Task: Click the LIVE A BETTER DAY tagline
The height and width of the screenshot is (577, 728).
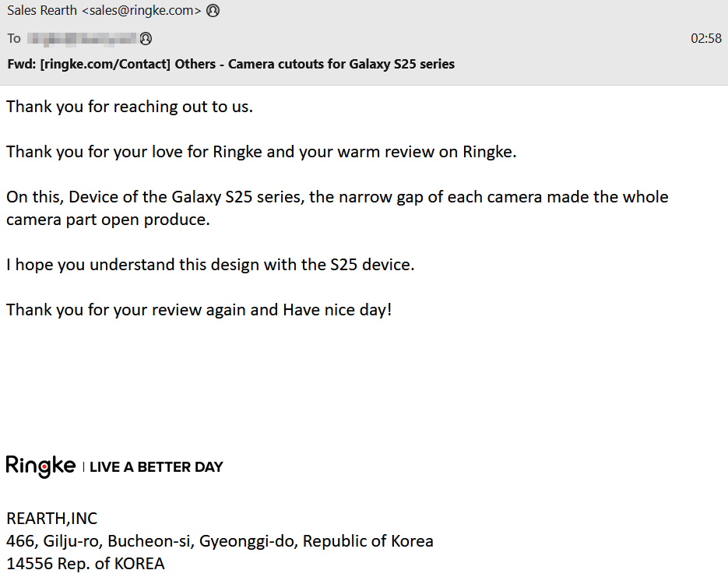Action: (157, 467)
